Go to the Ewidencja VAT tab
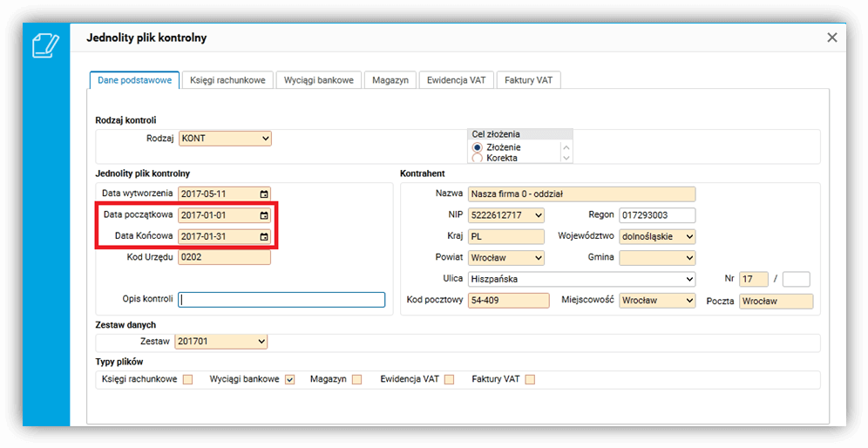868x448 pixels. click(456, 80)
